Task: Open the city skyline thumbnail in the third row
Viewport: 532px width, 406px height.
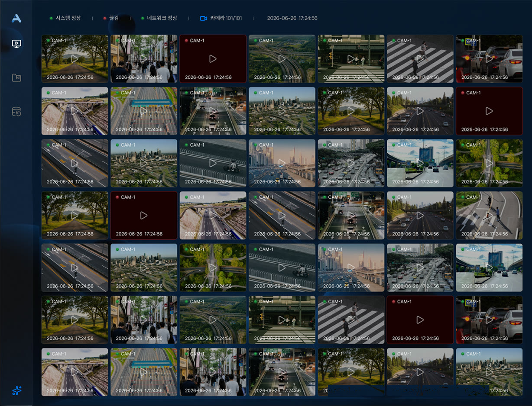Action: coord(144,163)
